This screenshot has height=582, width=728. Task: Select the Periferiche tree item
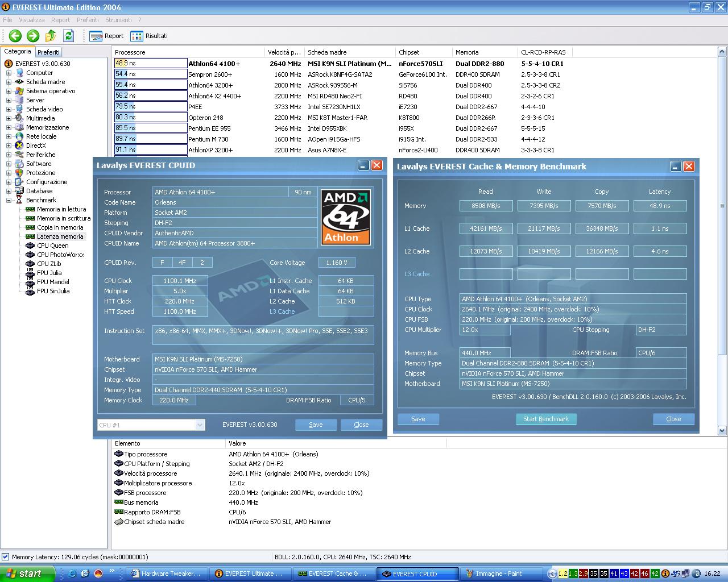(41, 155)
